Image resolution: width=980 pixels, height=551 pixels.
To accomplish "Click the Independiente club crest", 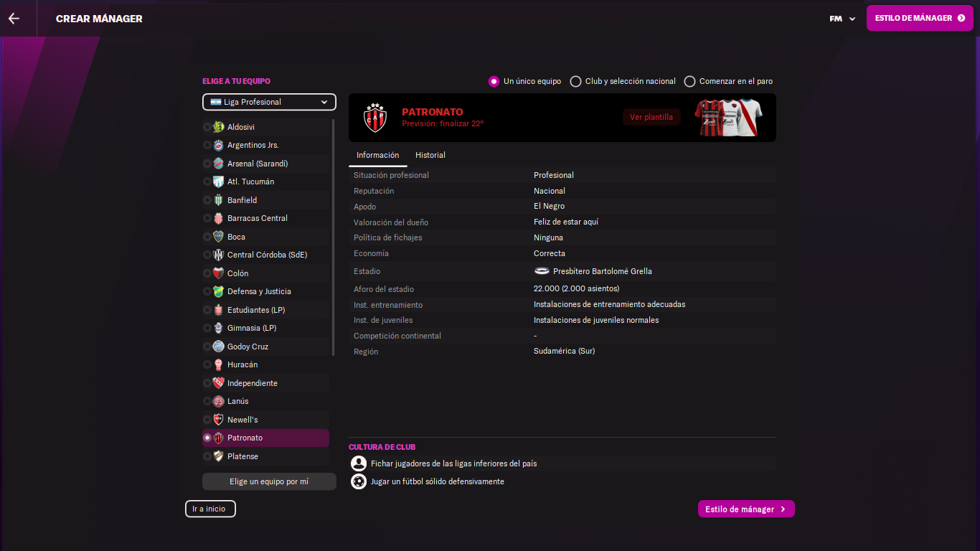I will click(218, 383).
